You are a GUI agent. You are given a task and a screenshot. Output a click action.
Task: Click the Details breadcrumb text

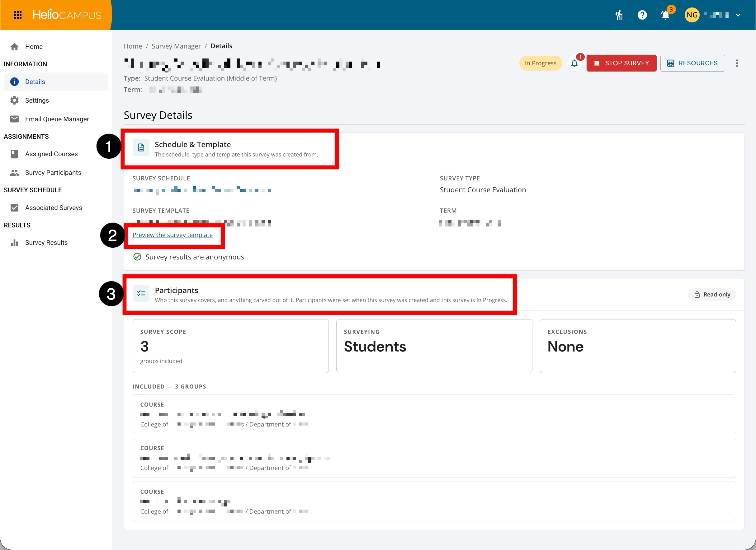point(221,46)
